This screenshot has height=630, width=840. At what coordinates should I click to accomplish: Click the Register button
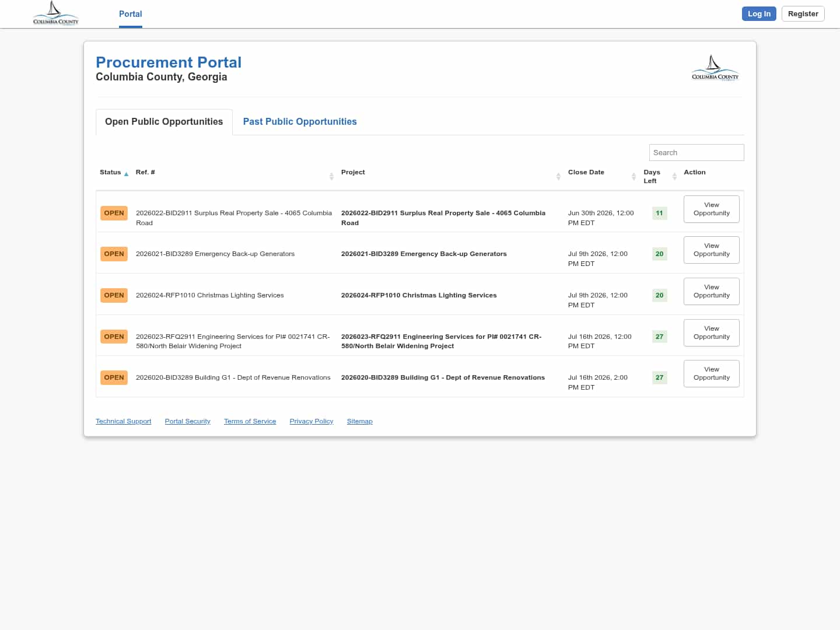pos(803,13)
